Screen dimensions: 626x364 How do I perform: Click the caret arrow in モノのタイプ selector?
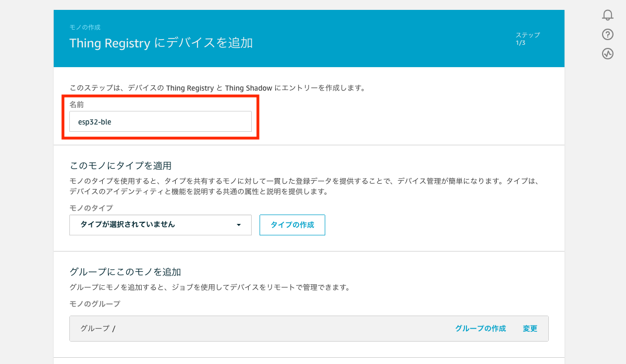tap(239, 225)
